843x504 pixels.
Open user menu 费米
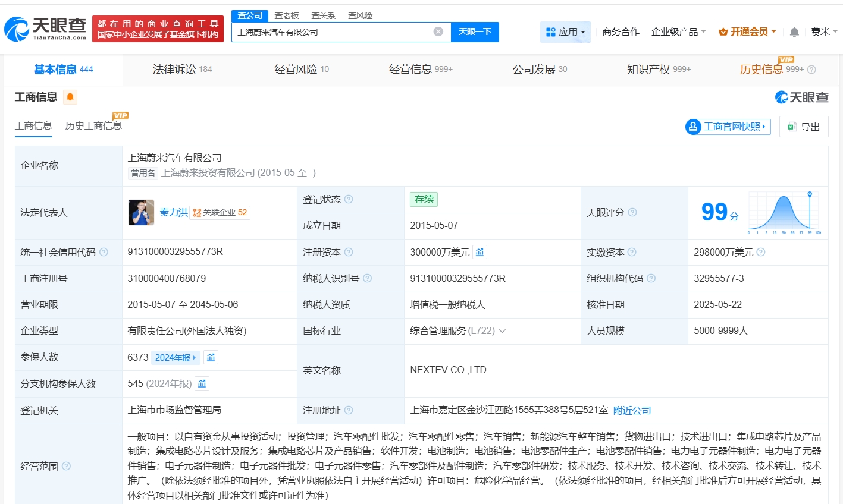[824, 32]
